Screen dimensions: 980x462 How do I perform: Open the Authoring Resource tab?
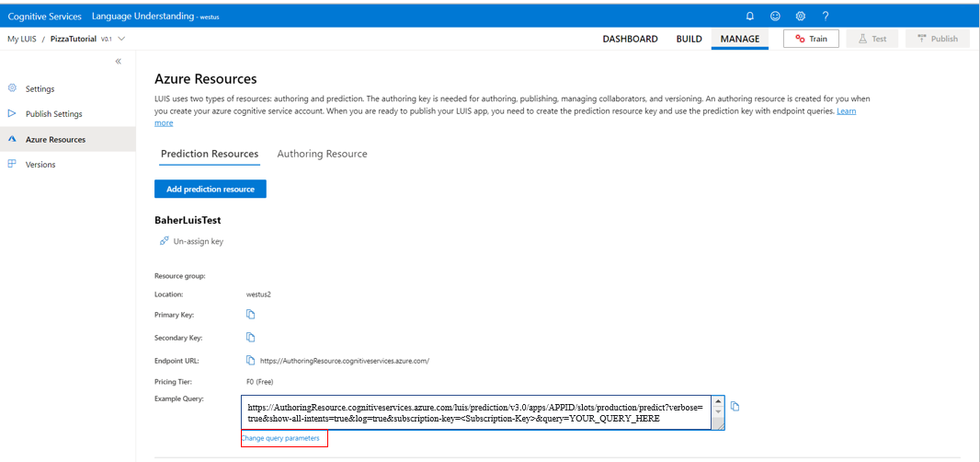[x=322, y=154]
